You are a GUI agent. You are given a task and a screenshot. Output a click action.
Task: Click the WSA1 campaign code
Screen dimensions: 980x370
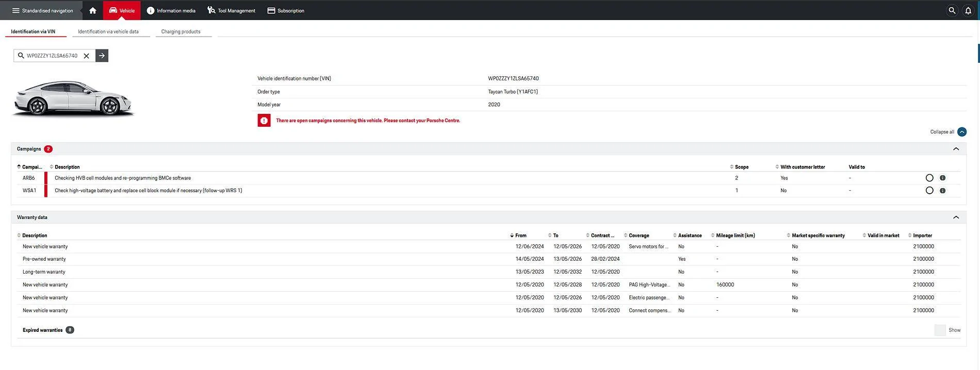click(x=29, y=191)
